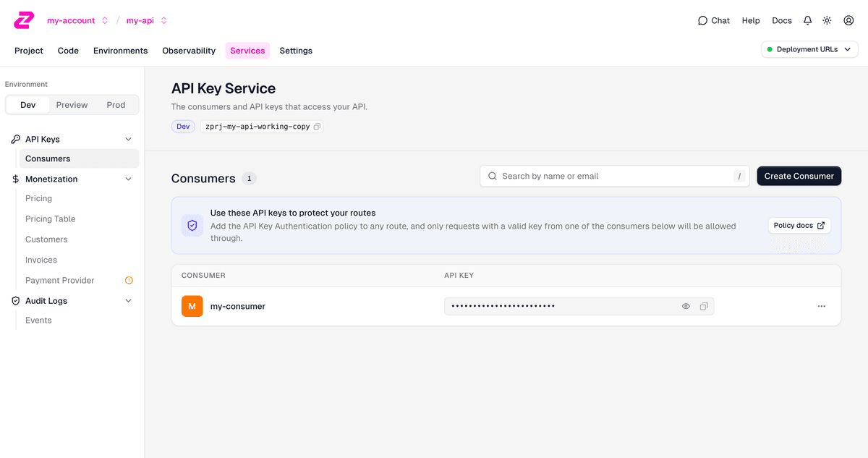This screenshot has height=458, width=868.
Task: Expand the Deployment URLs dropdown
Action: [x=809, y=49]
